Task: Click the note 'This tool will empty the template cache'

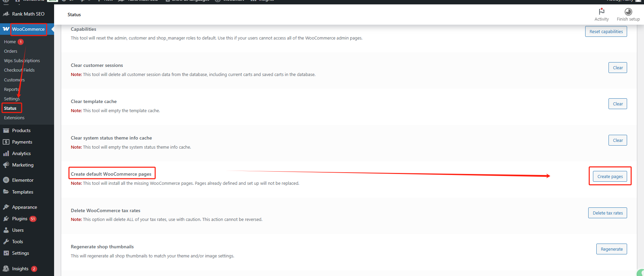Action: point(115,111)
